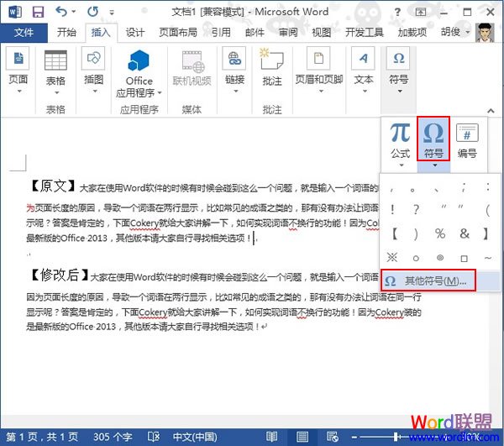This screenshot has width=504, height=446.
Task: Click the 编号 numbering icon
Action: [x=466, y=139]
